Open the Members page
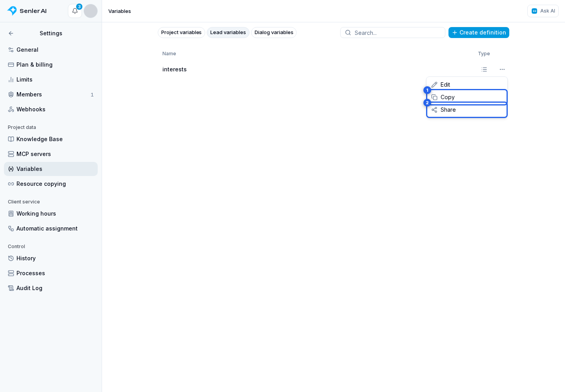This screenshot has width=565, height=392. (x=51, y=94)
